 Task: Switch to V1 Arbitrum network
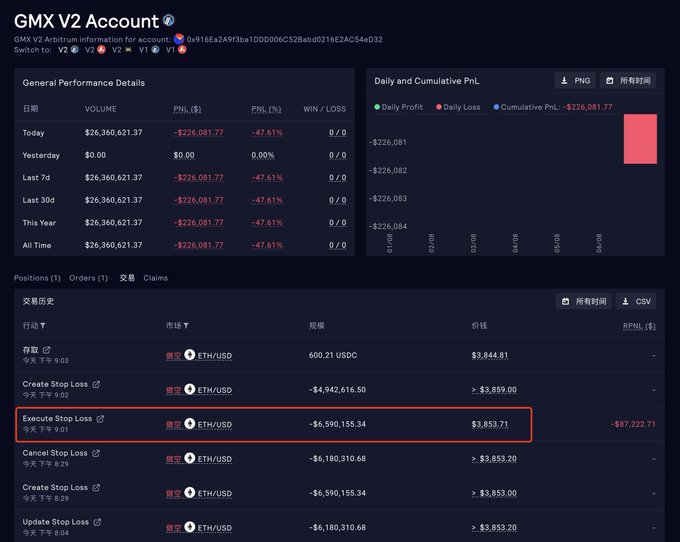pos(149,50)
